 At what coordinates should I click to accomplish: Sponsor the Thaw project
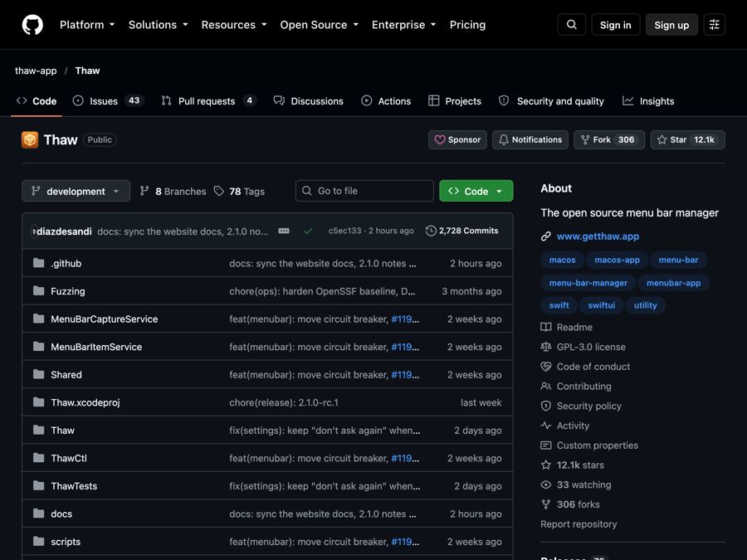457,140
